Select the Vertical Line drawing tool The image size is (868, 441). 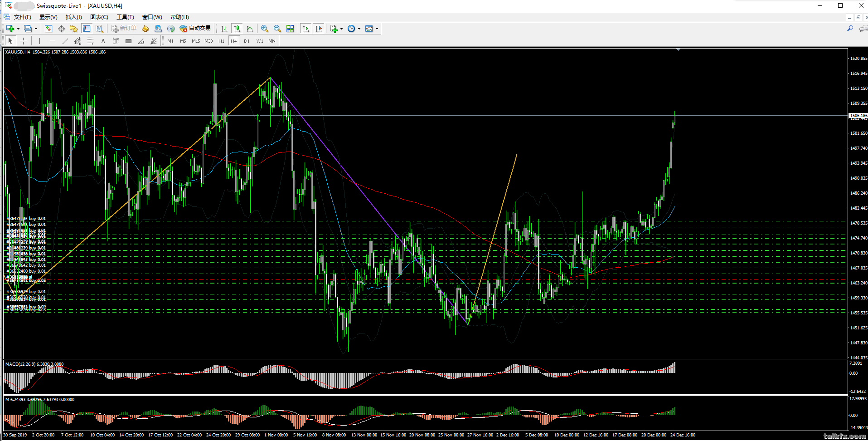point(40,41)
